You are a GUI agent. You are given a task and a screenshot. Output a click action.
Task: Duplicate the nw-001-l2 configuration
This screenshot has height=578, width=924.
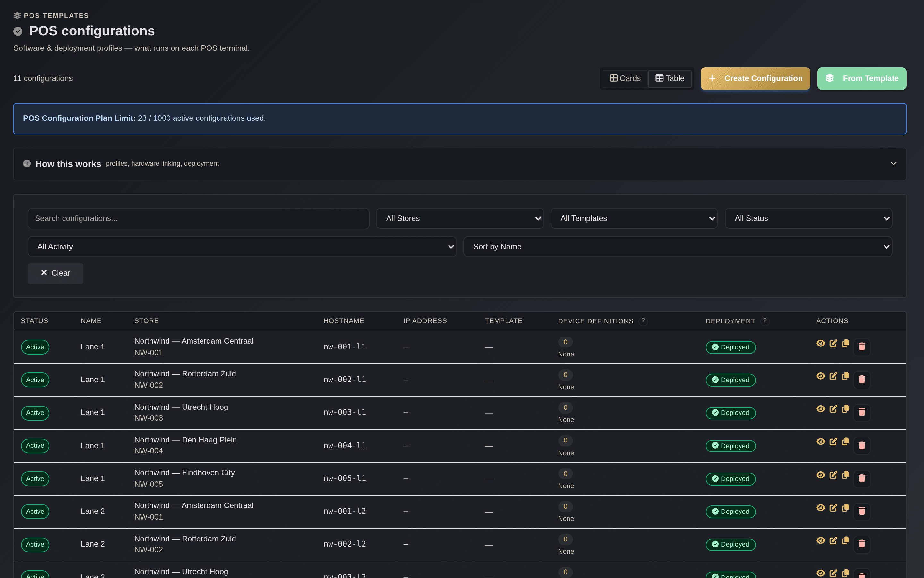tap(845, 508)
